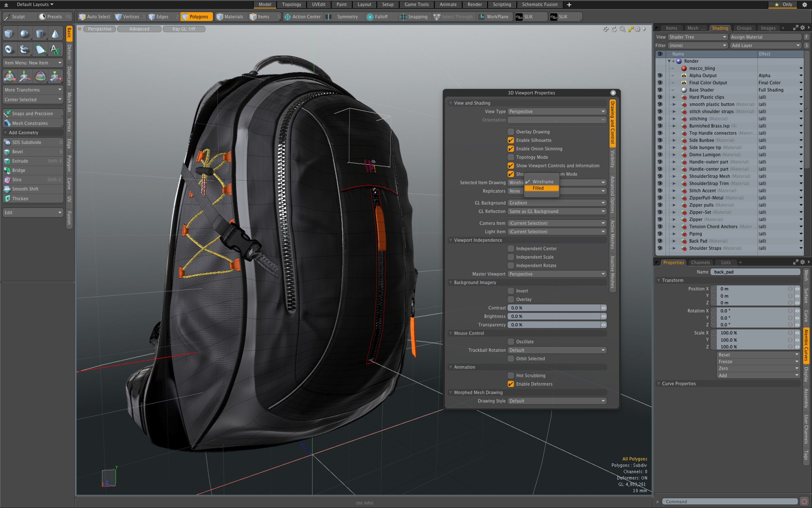Click the Polygons selection mode button
Image resolution: width=812 pixels, height=508 pixels.
(x=196, y=17)
